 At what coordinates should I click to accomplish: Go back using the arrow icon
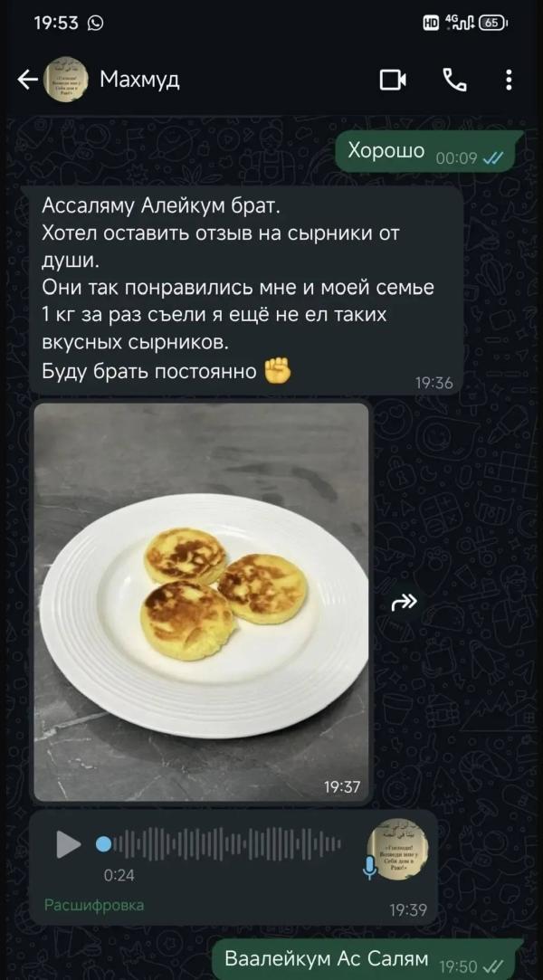point(27,80)
